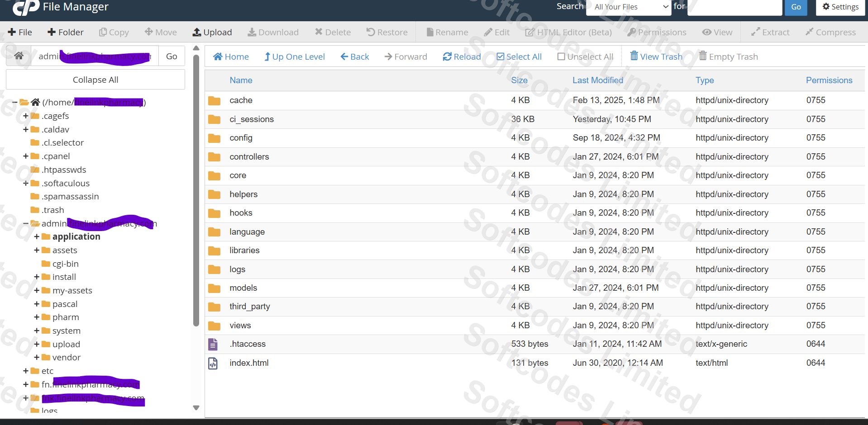The width and height of the screenshot is (868, 425).
Task: Navigate Up One Level
Action: pyautogui.click(x=294, y=56)
